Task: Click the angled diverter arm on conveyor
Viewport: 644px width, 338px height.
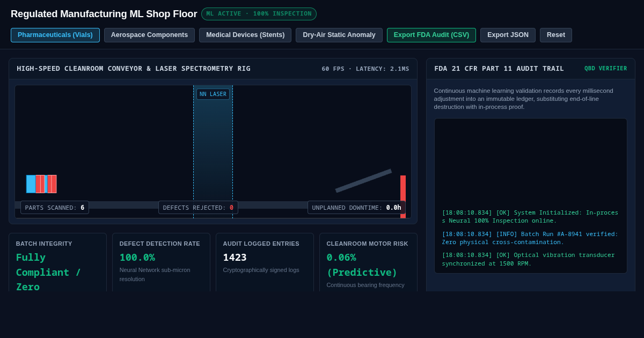Action: click(x=363, y=181)
